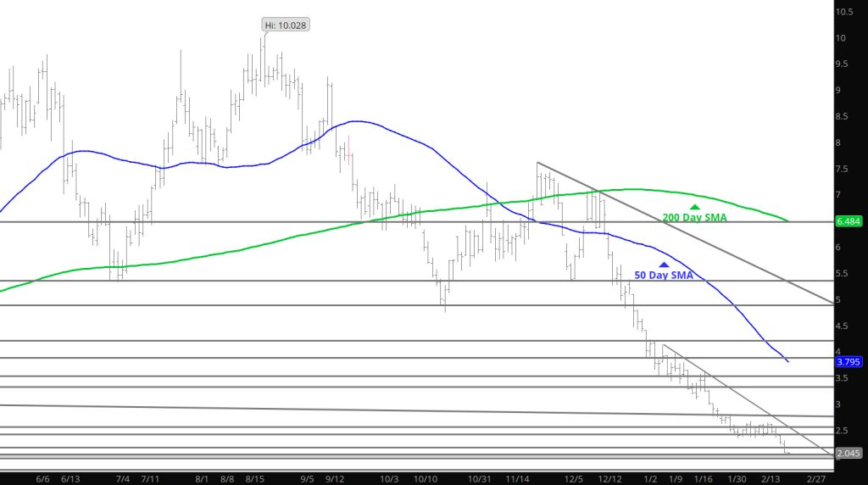Click the 10.5 value on the price axis

(844, 12)
